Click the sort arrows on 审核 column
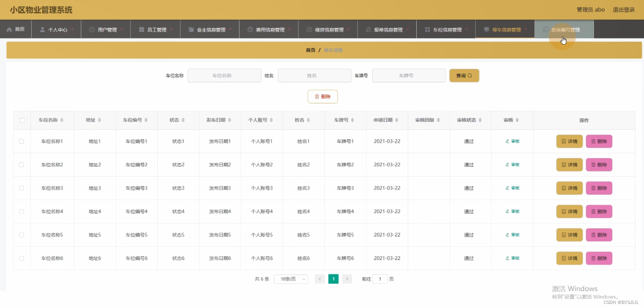Screen dimensions: 644x308 517,120
